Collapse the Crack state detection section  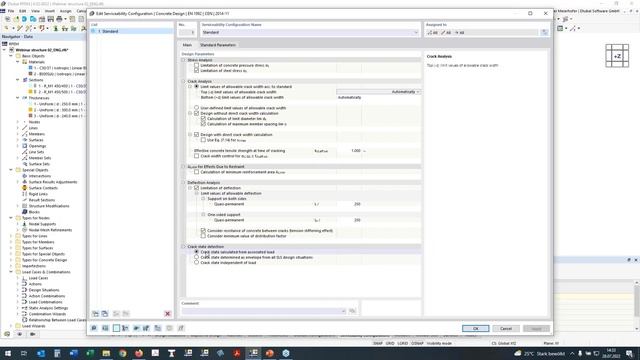coord(183,247)
